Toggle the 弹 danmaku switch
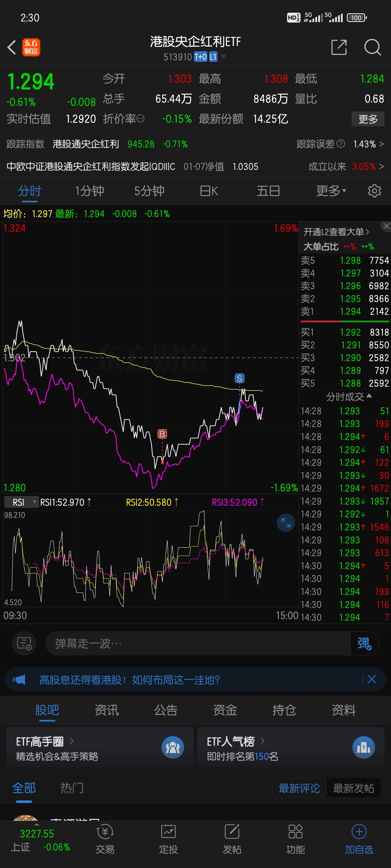The width and height of the screenshot is (391, 868). [x=364, y=643]
